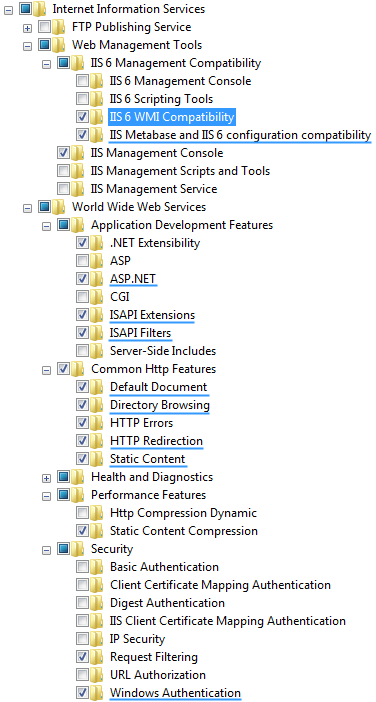
Task: Select the ISAPI Extensions label
Action: [152, 315]
